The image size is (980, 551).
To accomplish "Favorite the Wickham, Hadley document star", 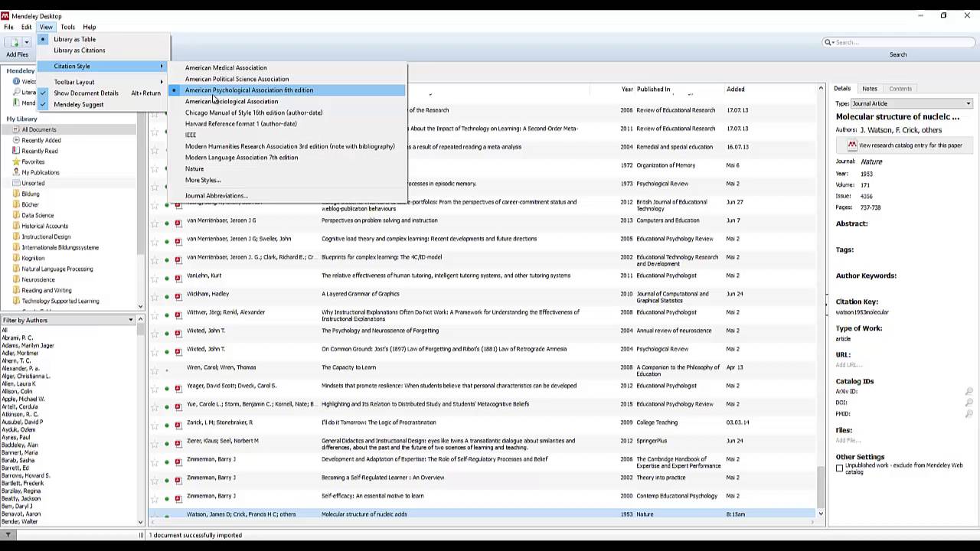I will (x=155, y=297).
